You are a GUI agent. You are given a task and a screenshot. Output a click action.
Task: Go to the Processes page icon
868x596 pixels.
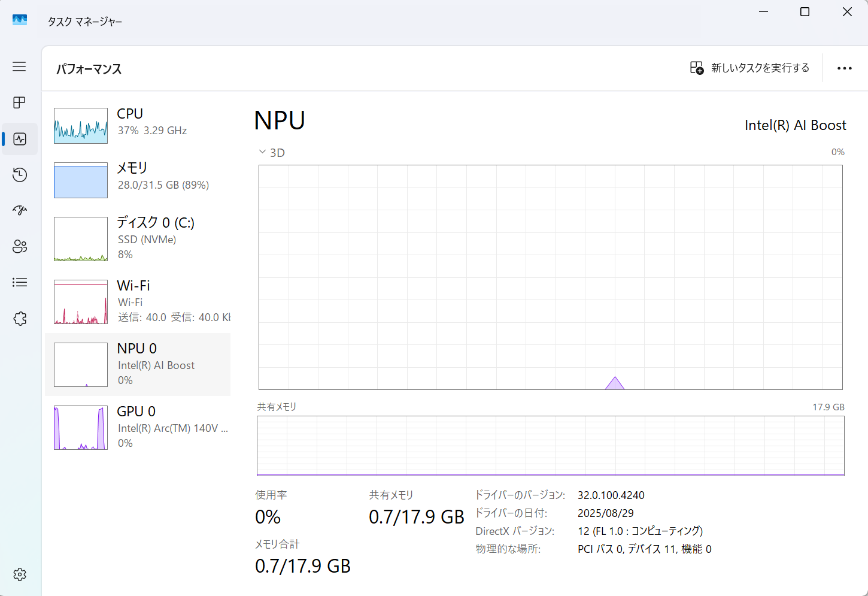pos(19,102)
